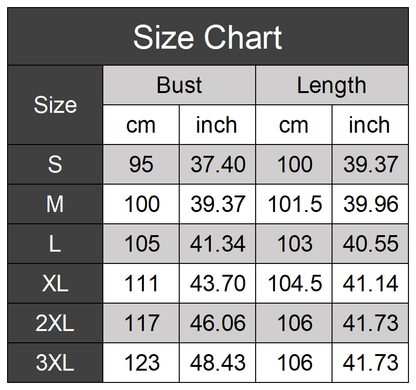
Task: Click the 3XL size row label
Action: (55, 363)
